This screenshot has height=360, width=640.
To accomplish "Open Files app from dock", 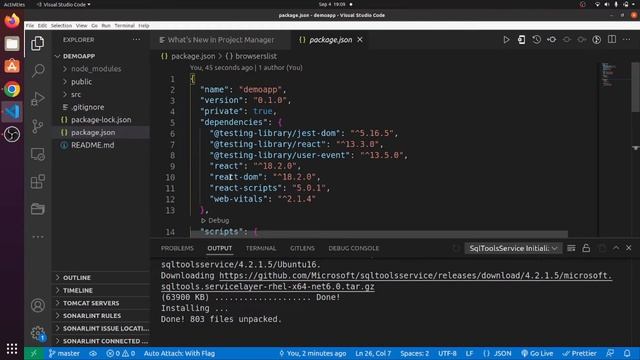I will (12, 43).
